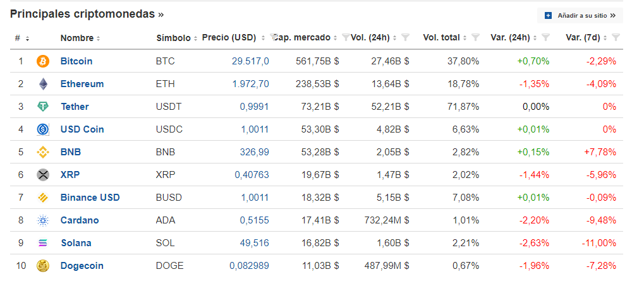Open the XRP name link
Viewport: 644px width, 291px height.
(x=70, y=175)
